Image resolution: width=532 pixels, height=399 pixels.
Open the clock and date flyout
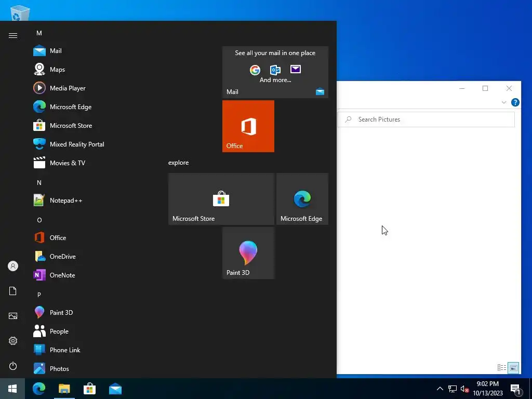pos(488,389)
